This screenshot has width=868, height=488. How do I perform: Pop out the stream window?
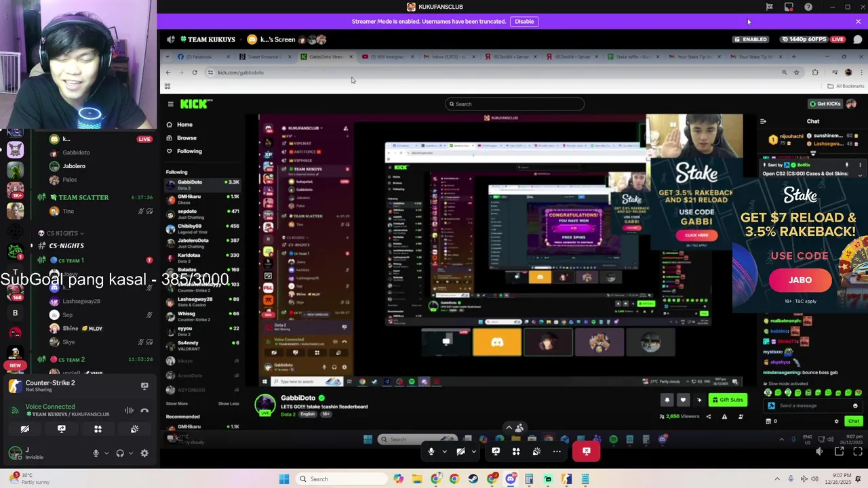(839, 451)
